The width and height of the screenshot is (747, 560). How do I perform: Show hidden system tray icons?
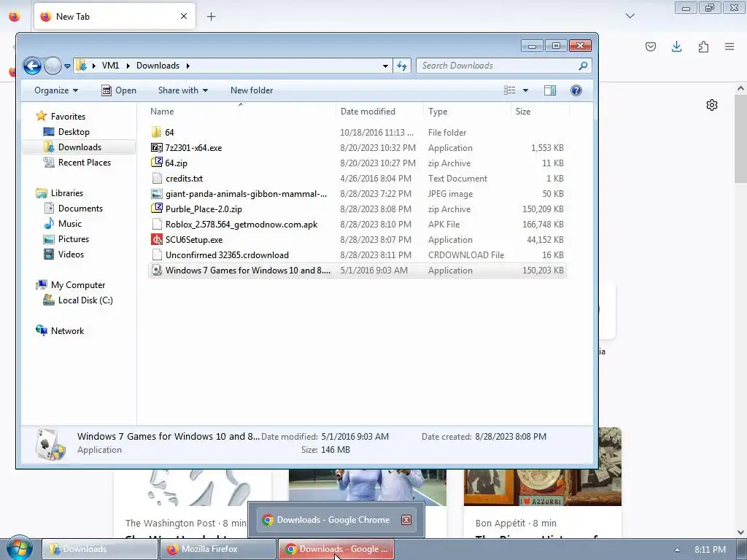click(677, 550)
